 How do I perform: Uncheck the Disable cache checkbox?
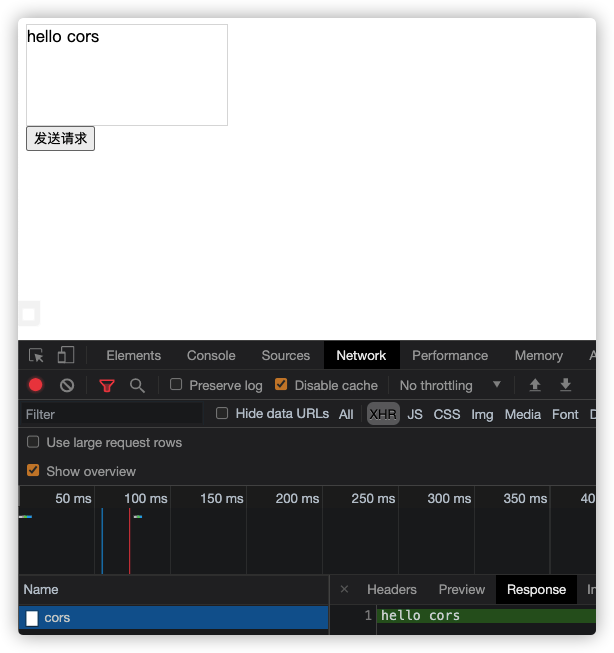pyautogui.click(x=281, y=384)
